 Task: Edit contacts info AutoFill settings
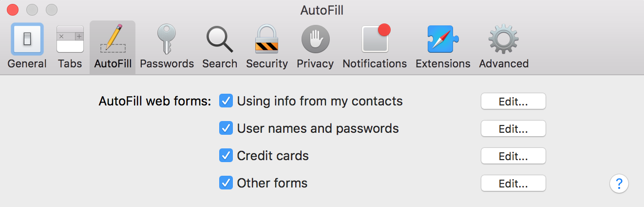coord(513,102)
